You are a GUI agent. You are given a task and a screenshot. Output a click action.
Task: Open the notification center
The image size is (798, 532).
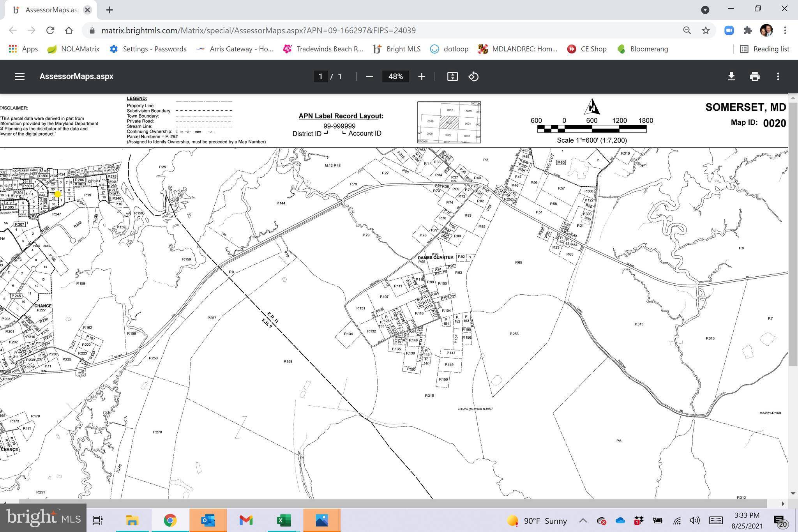pyautogui.click(x=780, y=521)
